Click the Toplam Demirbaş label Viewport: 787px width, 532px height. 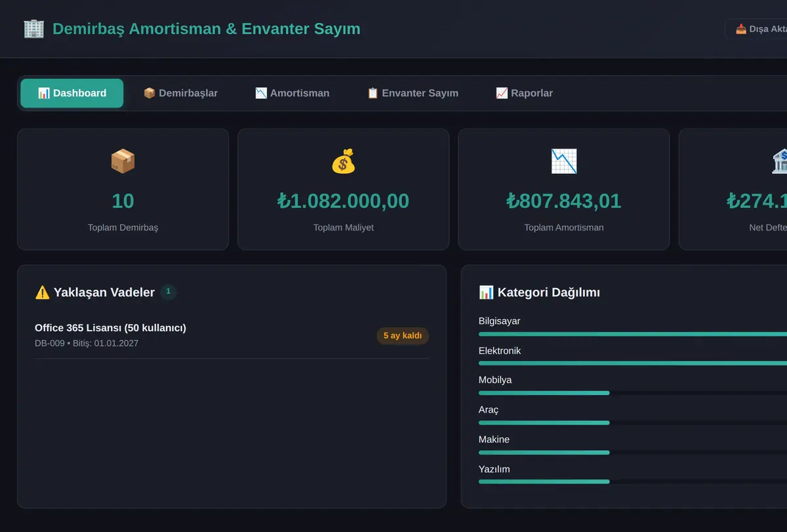point(123,228)
